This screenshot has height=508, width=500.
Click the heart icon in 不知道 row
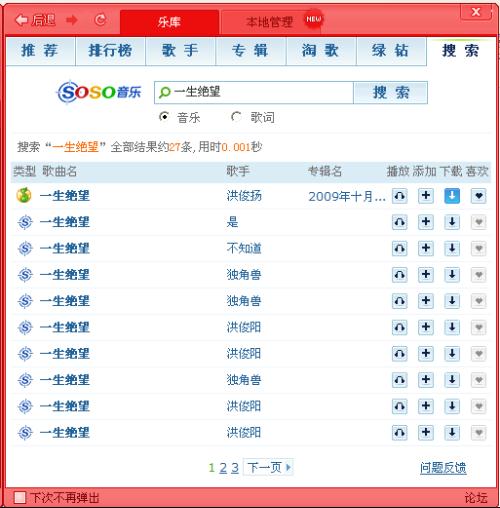[478, 248]
